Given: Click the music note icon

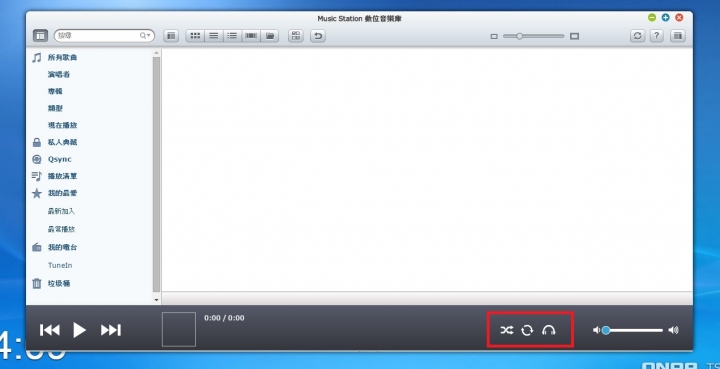Looking at the screenshot, I should coord(37,57).
